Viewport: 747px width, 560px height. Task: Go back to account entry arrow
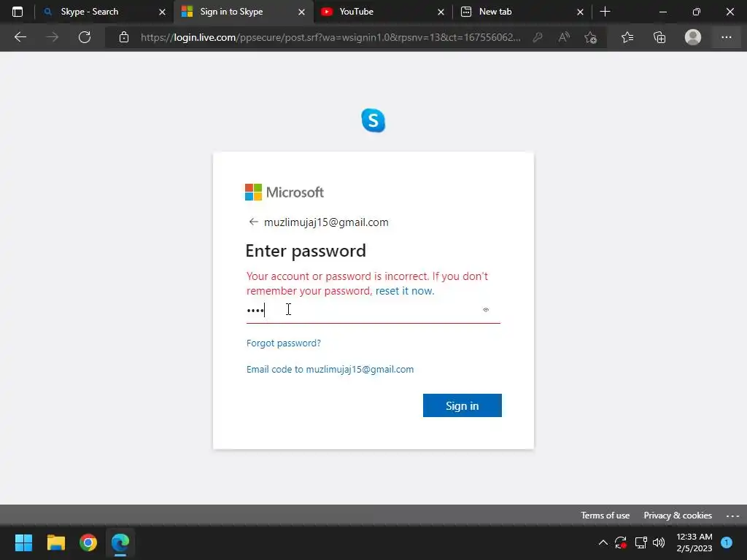coord(253,222)
